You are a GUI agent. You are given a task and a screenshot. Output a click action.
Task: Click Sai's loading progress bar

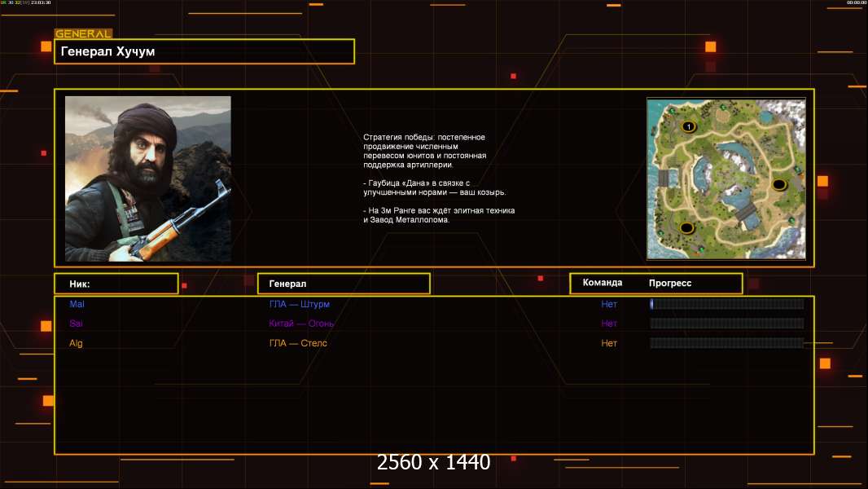[726, 324]
